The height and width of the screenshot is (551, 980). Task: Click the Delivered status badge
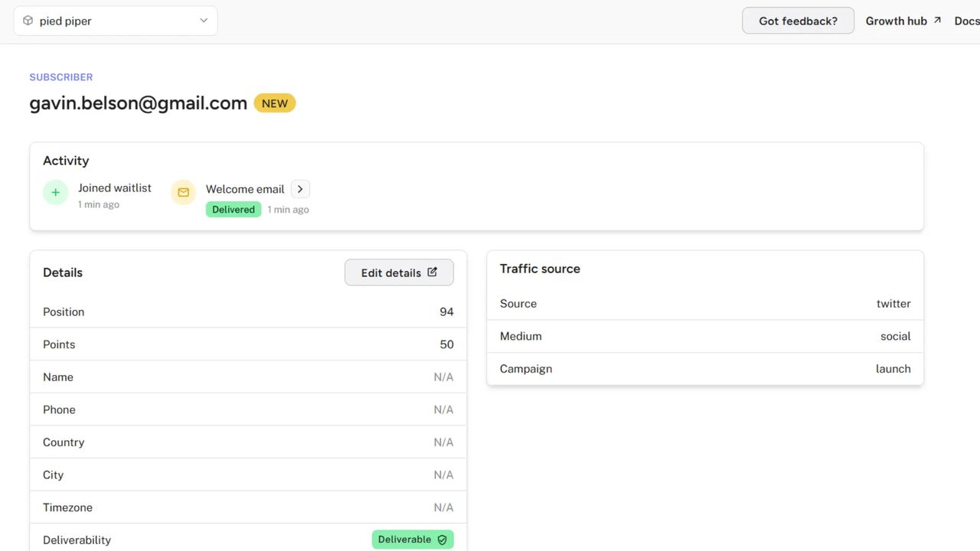point(233,209)
